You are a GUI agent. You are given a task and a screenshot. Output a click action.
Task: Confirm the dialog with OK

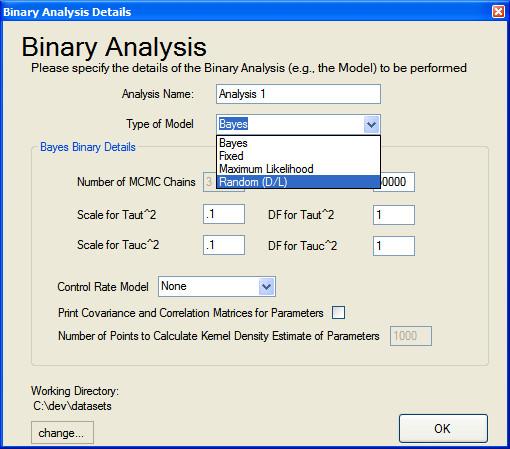(x=443, y=428)
